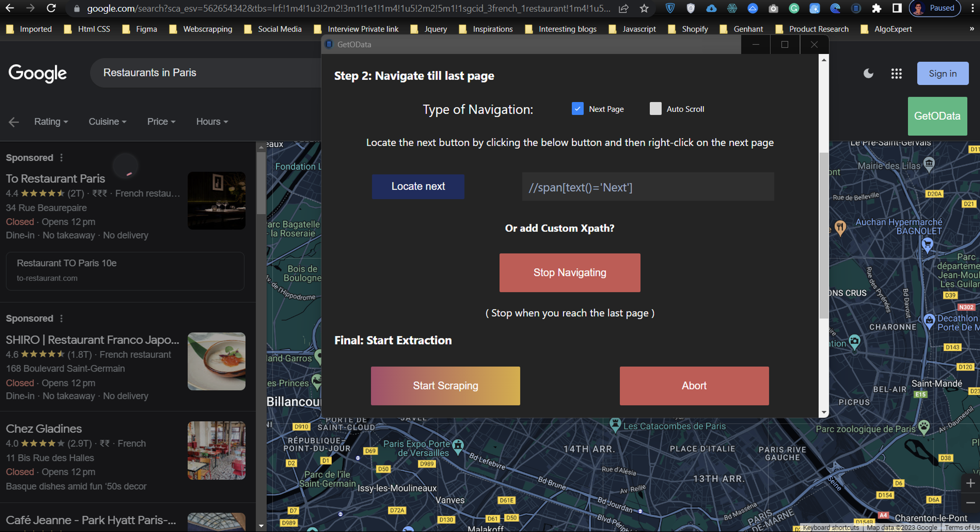
Task: Reload the current page
Action: pos(51,8)
